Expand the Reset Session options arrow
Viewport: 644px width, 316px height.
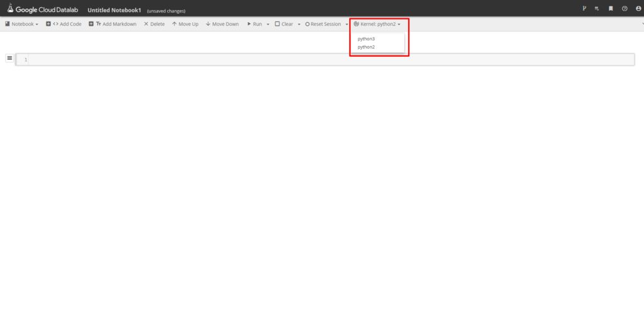point(347,25)
